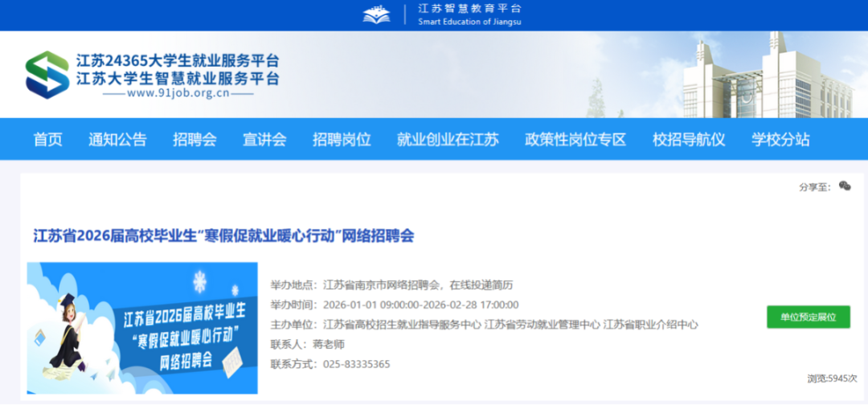The width and height of the screenshot is (868, 405).
Task: Click the job fair title heading link
Action: pos(223,235)
